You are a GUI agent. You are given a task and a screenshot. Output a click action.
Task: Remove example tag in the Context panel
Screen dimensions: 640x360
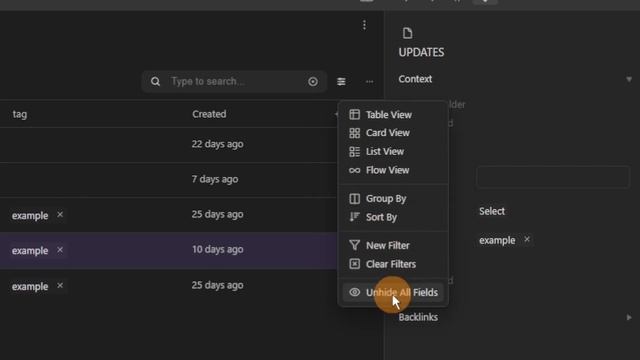(527, 240)
